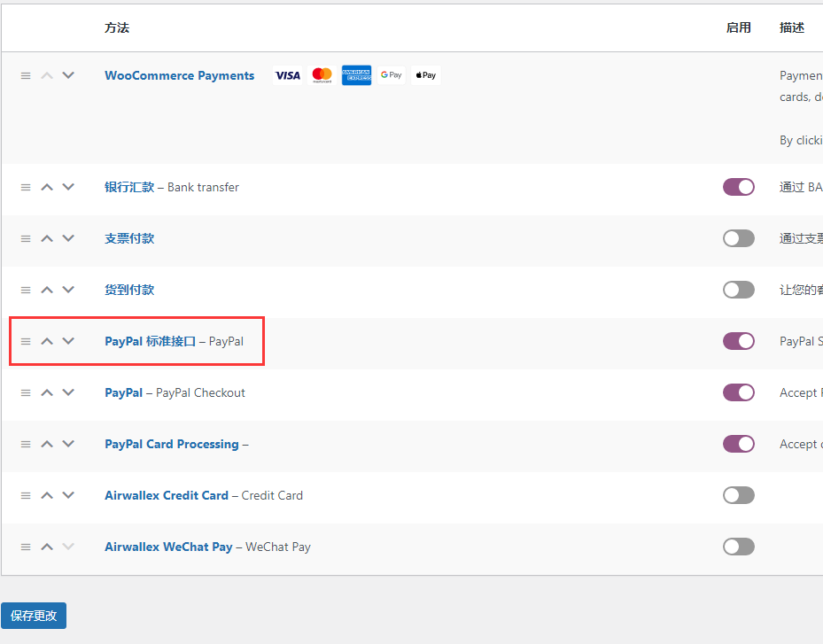Screen dimensions: 823x644
Task: Enable the 货到付款 toggle
Action: (x=739, y=290)
